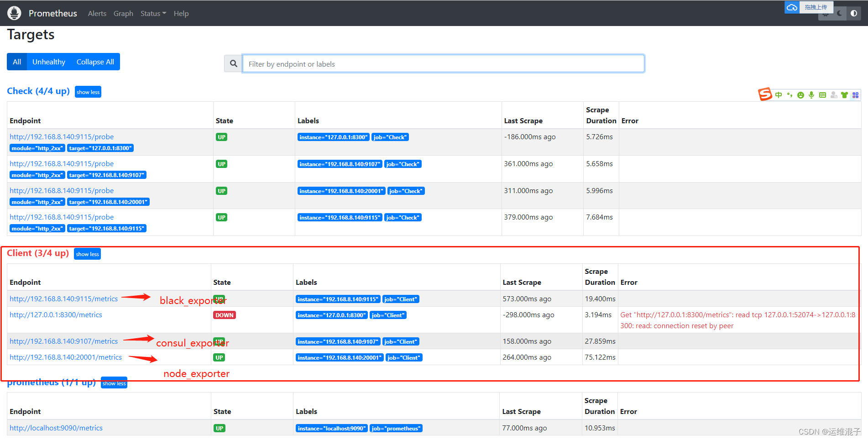The width and height of the screenshot is (868, 440).
Task: Collapse the Client group with show less
Action: coord(87,254)
